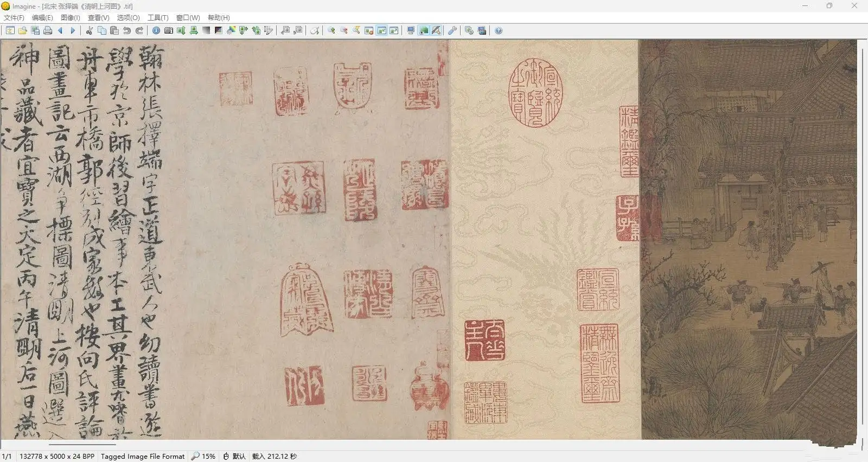This screenshot has width=868, height=462.
Task: Click the edit pixels pencil grid icon
Action: click(x=269, y=30)
